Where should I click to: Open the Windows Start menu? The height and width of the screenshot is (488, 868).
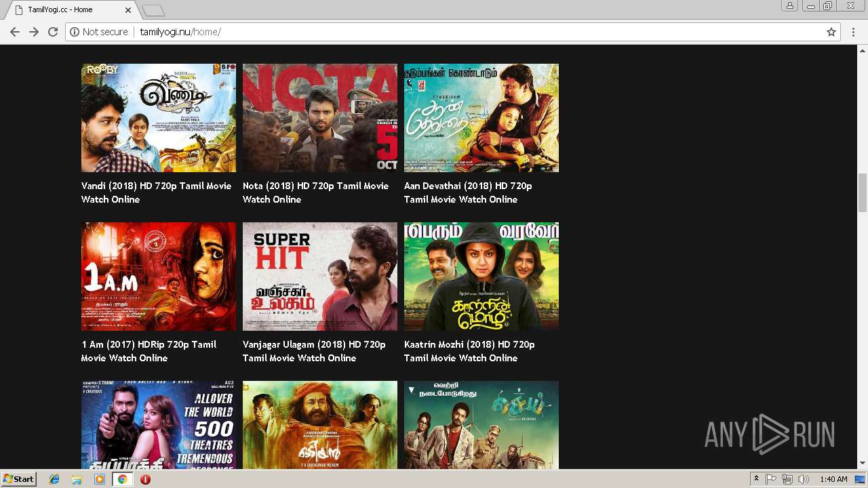click(18, 479)
